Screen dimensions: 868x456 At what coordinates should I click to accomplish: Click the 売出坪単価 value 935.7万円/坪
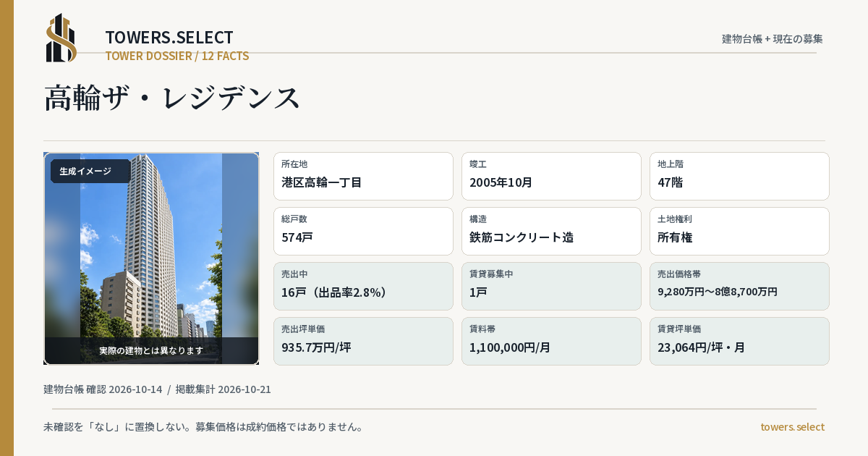[x=316, y=347]
